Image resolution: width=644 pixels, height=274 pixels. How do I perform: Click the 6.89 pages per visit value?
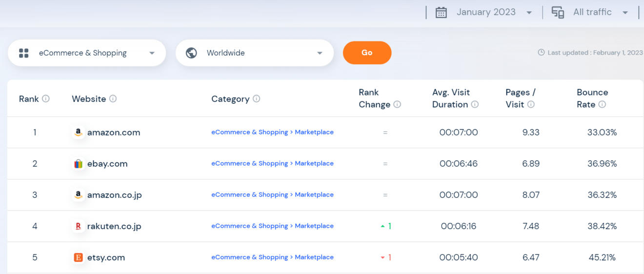(531, 163)
